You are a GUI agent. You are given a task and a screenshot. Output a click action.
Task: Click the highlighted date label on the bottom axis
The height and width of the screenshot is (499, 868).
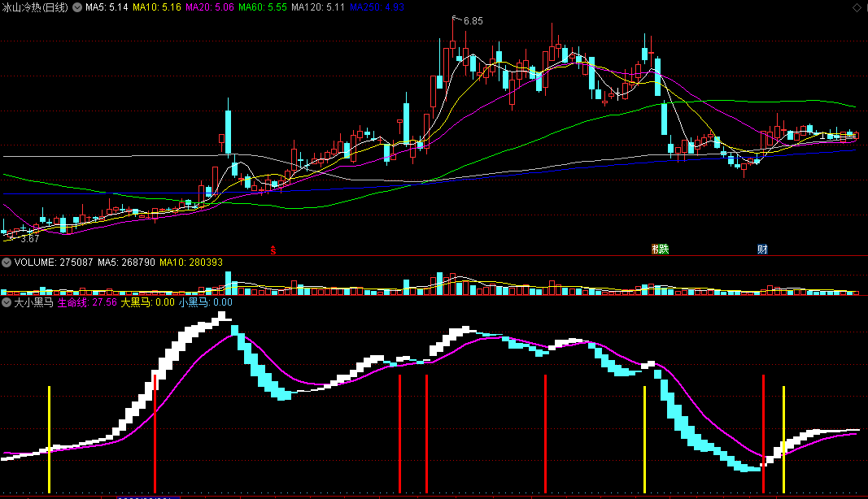pos(148,497)
